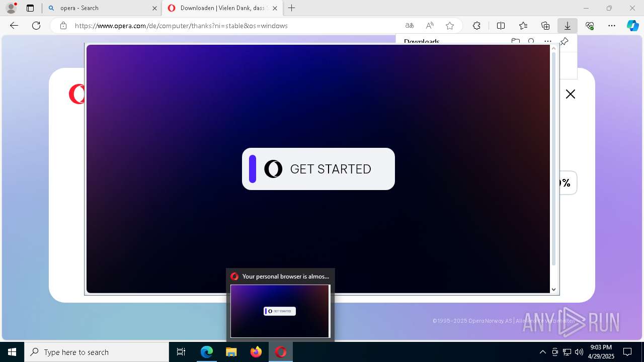Start Read aloud from address bar
This screenshot has width=644, height=362.
[430, 26]
